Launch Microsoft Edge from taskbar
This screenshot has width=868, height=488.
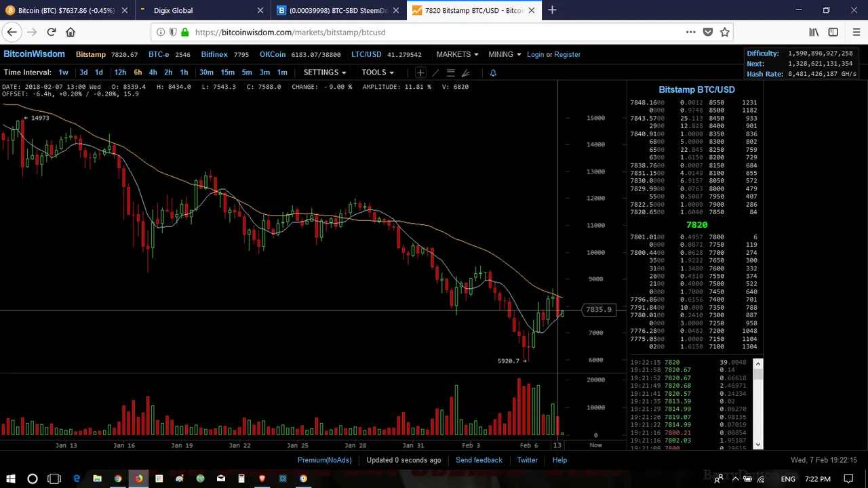(x=77, y=479)
